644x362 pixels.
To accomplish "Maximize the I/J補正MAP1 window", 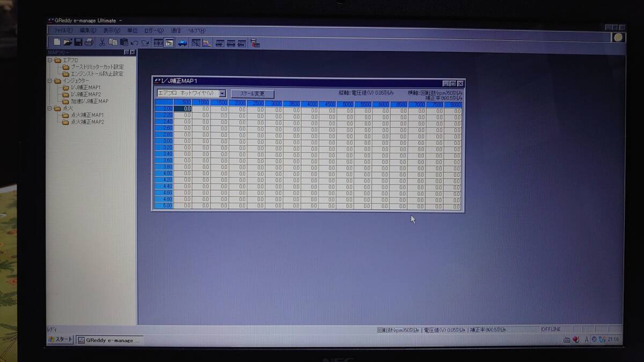I will coord(453,84).
